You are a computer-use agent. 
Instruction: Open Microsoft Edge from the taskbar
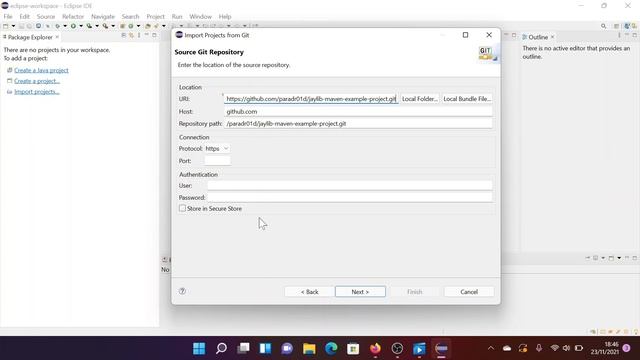331,348
